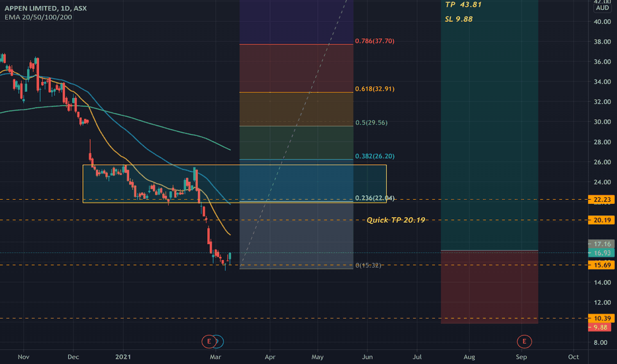Click the Jun label on time axis
The image size is (617, 364).
367,357
